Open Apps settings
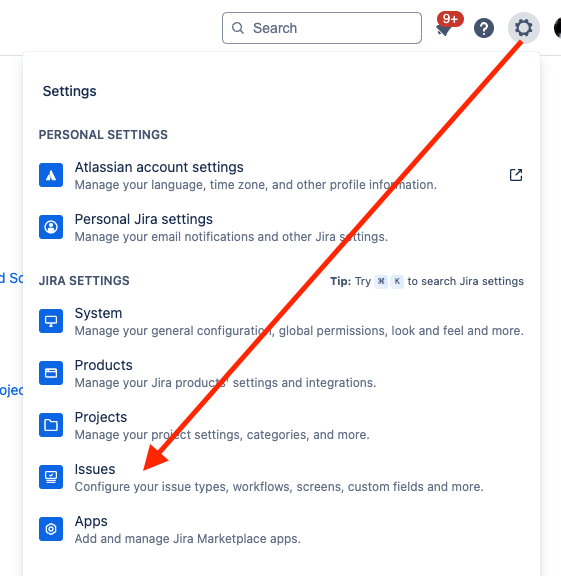Screen dimensions: 561x576 click(x=281, y=529)
